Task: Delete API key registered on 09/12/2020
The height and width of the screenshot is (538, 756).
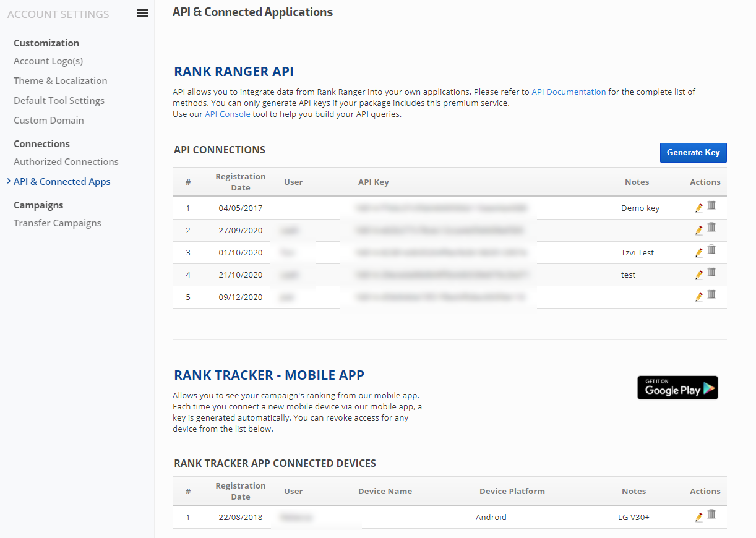Action: click(x=711, y=294)
